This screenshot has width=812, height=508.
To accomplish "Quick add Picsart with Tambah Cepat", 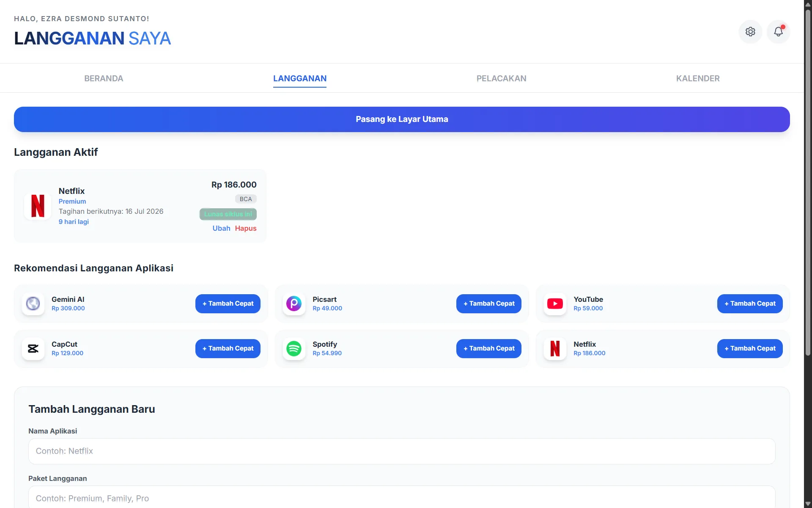I will pos(489,304).
